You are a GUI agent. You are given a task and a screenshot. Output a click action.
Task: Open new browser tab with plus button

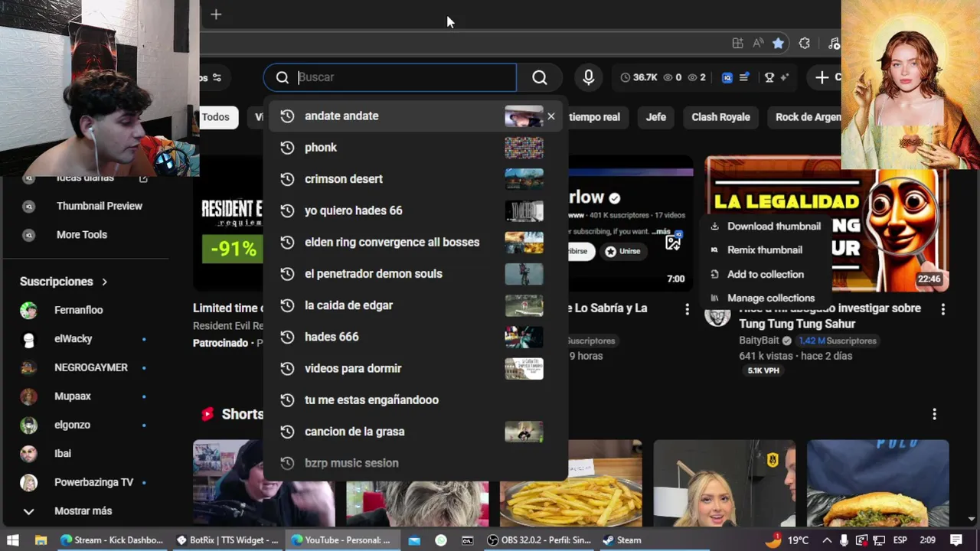[216, 15]
